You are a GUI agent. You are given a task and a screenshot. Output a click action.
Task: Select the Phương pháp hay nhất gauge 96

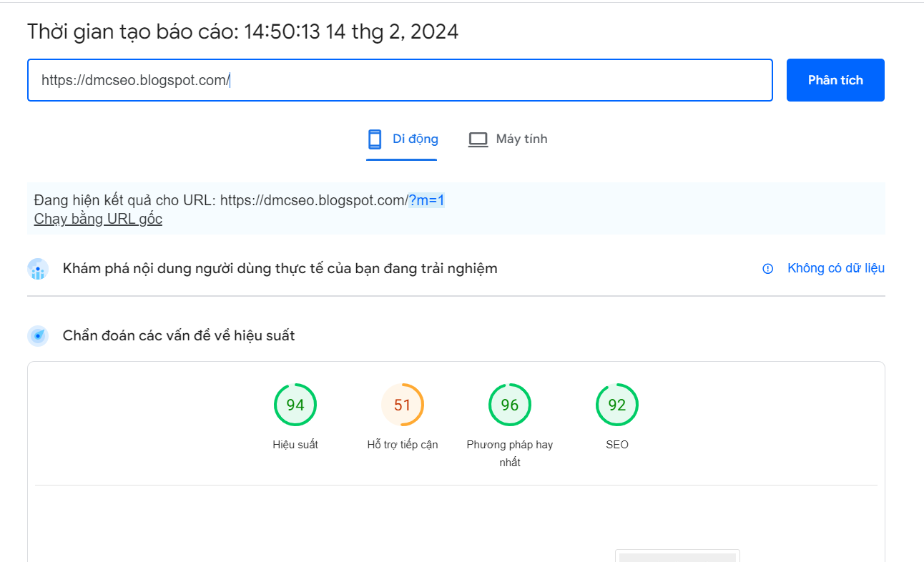510,405
